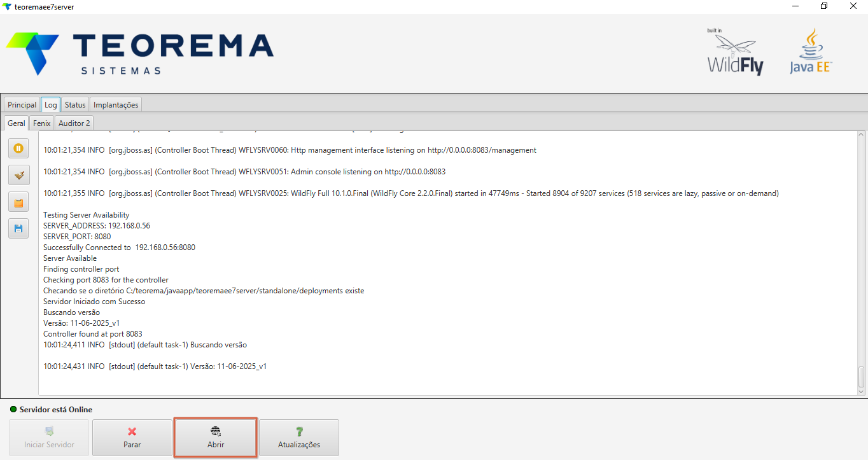868x460 pixels.
Task: Check for updates via the Atualizações button
Action: pos(299,438)
